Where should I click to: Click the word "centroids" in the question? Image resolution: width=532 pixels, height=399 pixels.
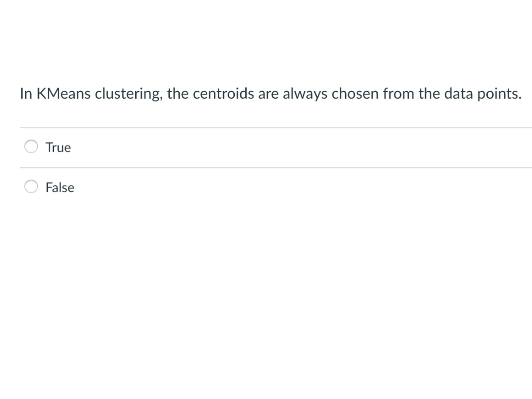coord(223,94)
